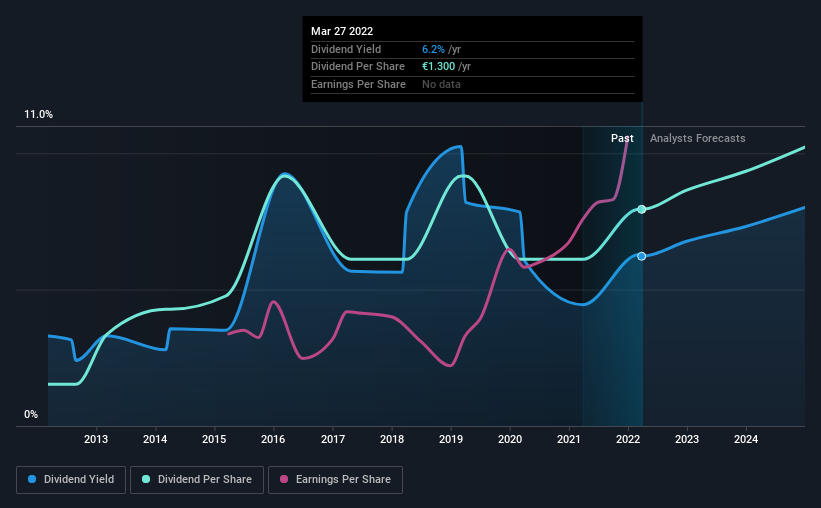The width and height of the screenshot is (821, 508).
Task: Click the 2018 x-axis label
Action: [x=392, y=439]
